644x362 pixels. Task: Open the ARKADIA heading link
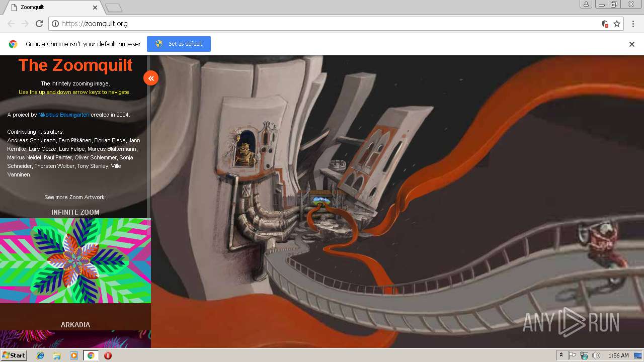tap(75, 325)
